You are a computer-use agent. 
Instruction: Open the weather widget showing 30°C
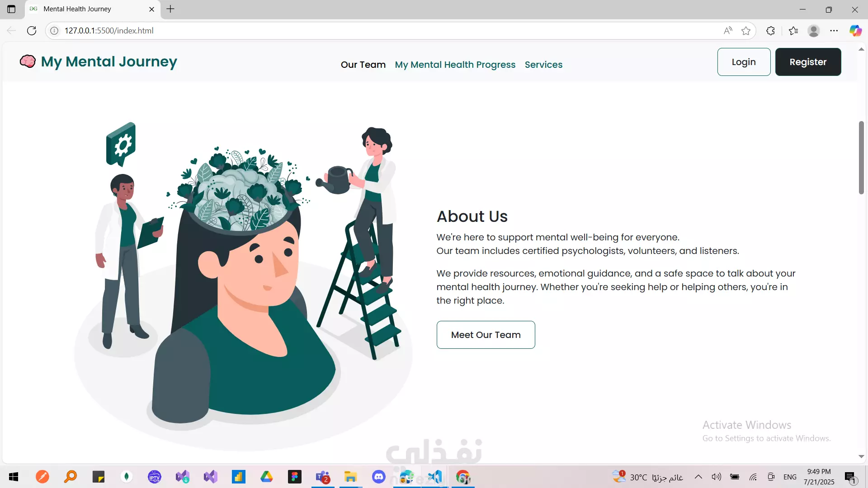point(647,477)
